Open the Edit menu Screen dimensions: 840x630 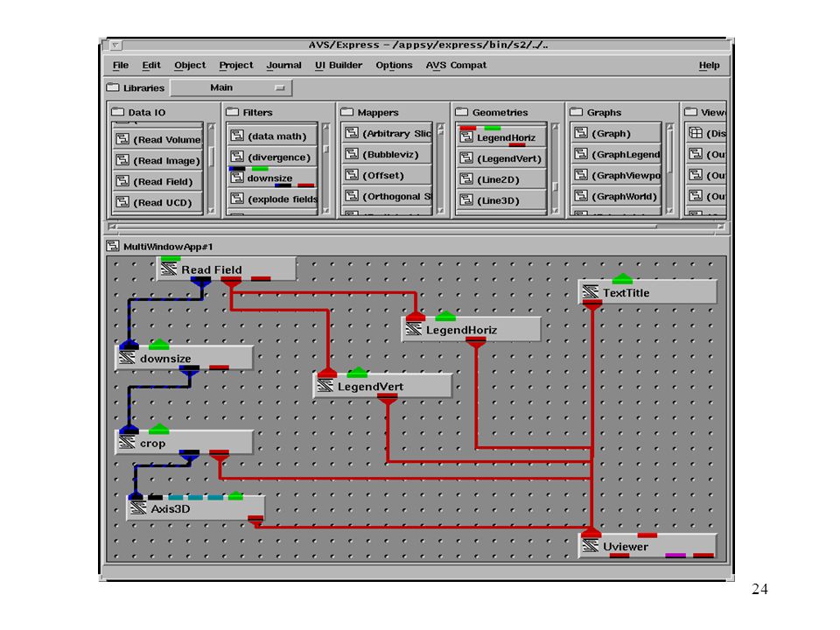[x=151, y=65]
